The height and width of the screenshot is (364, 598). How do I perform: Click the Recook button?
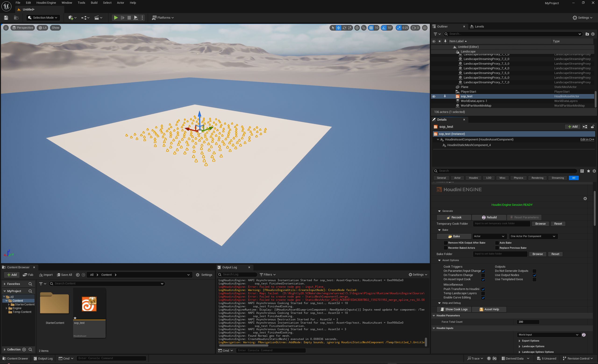(454, 218)
